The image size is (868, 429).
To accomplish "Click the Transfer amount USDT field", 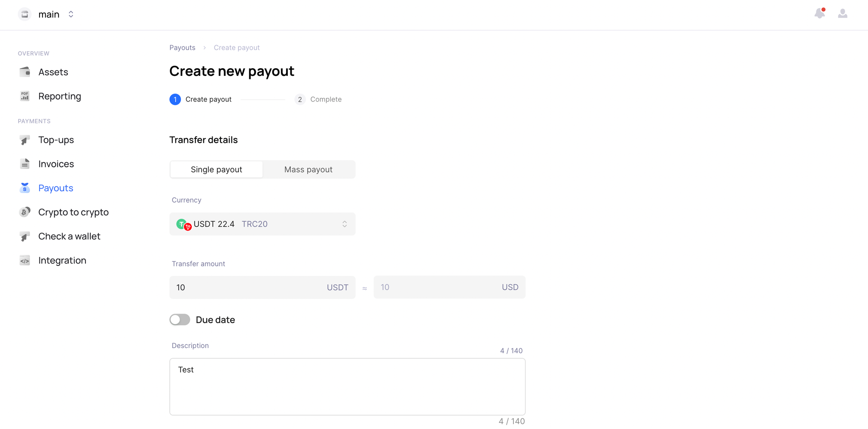I will click(x=247, y=288).
